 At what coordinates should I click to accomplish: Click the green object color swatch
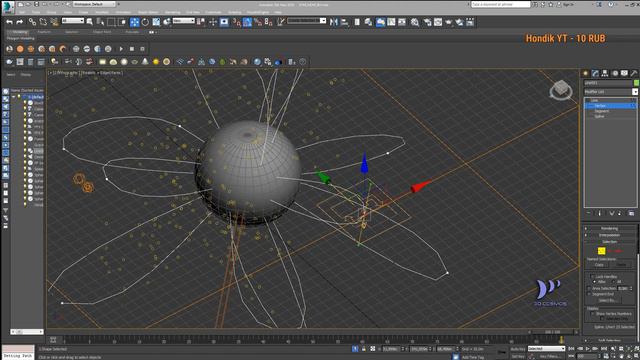coord(636,83)
